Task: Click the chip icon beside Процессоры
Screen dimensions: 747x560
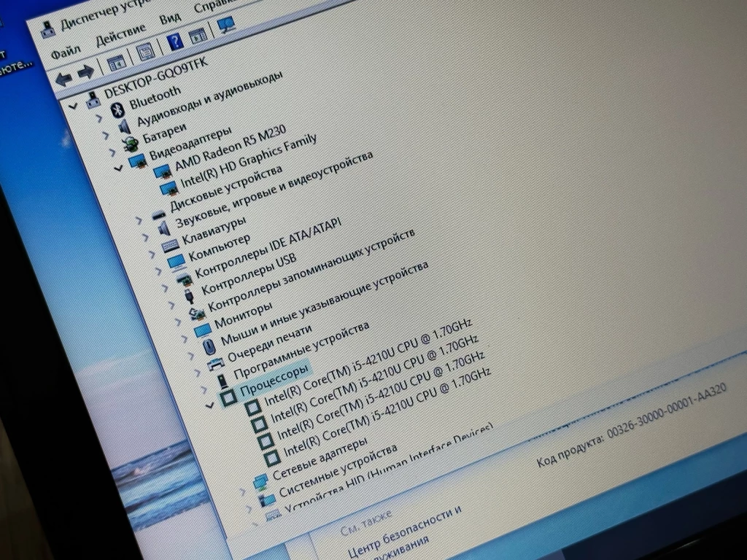Action: click(228, 397)
